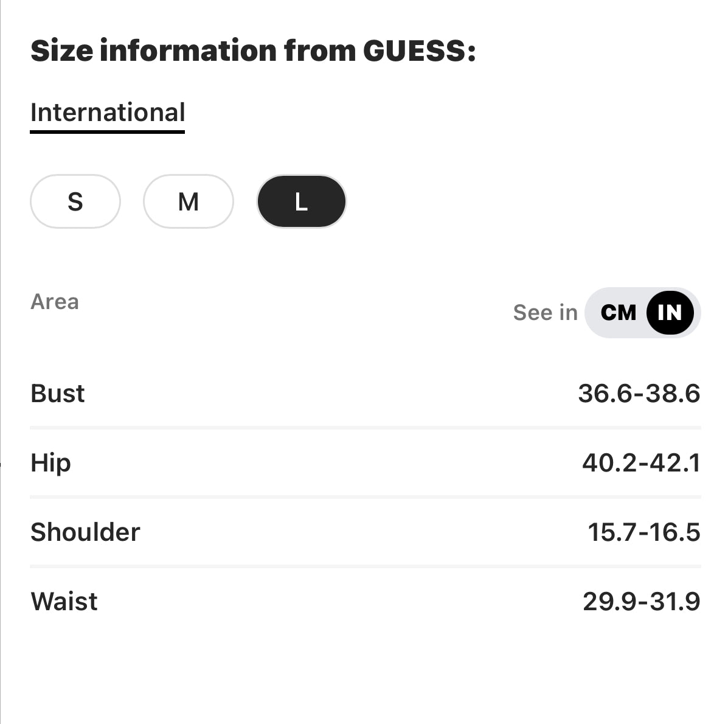Click the See in label
This screenshot has height=724, width=728.
545,312
